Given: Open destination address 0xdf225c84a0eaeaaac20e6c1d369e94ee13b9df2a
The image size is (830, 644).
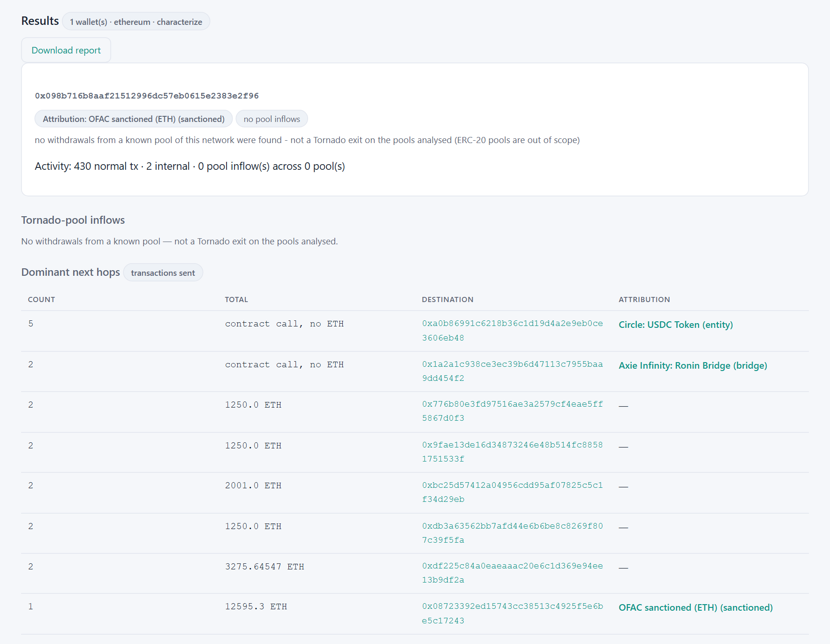Looking at the screenshot, I should 513,573.
